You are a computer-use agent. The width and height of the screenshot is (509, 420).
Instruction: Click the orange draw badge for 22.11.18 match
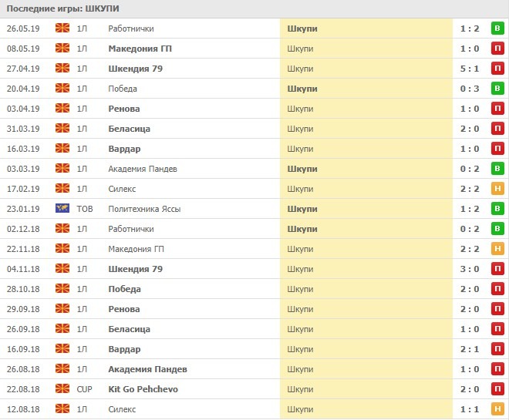(497, 249)
